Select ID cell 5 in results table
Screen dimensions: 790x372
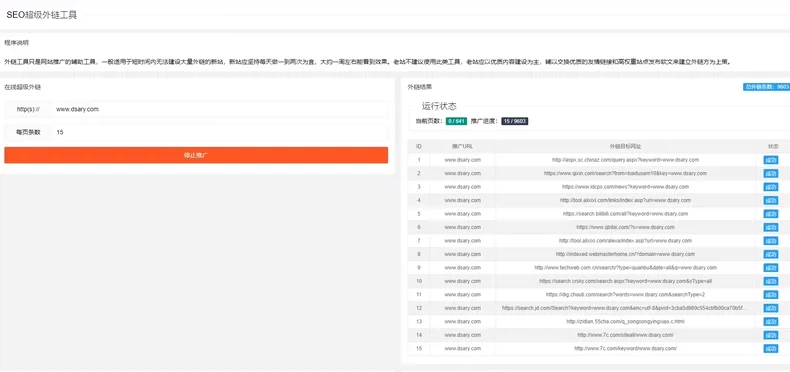pos(419,214)
